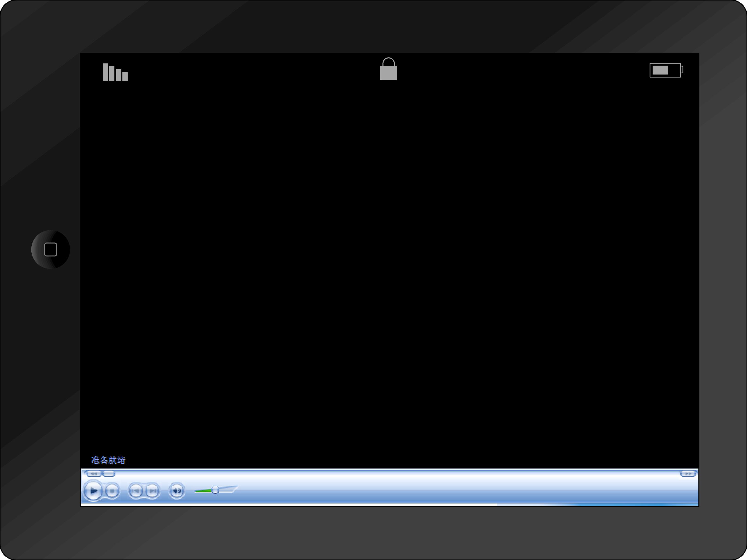Click the green portion of volume slider
This screenshot has height=560, width=747.
tap(203, 491)
